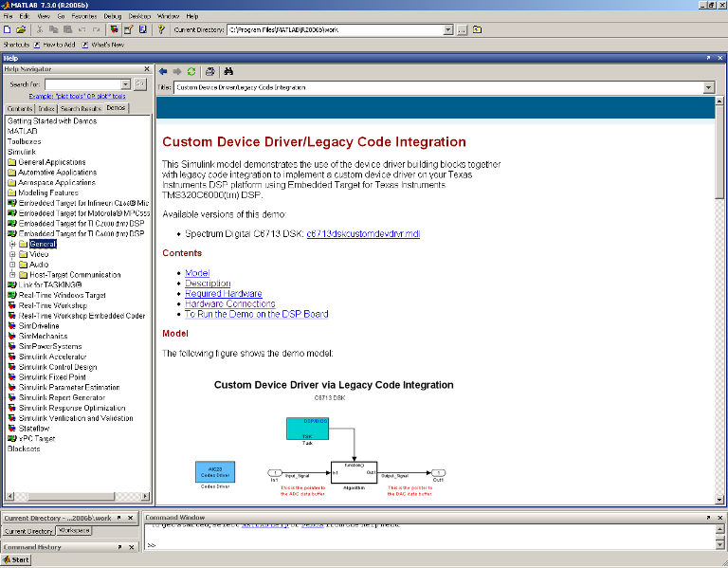Jump to Required Hardware link

(224, 294)
